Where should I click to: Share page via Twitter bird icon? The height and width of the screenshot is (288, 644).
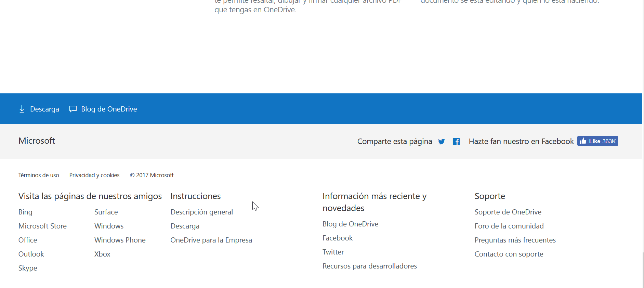point(442,142)
